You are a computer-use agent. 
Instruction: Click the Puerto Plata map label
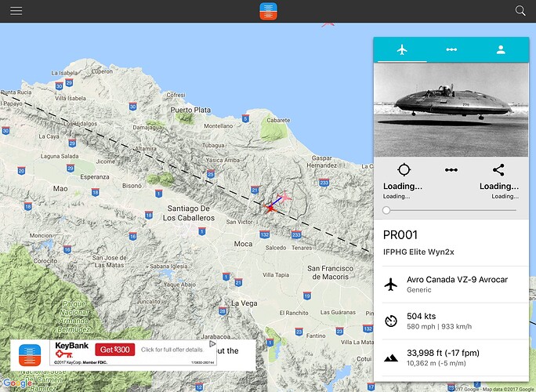pyautogui.click(x=190, y=110)
